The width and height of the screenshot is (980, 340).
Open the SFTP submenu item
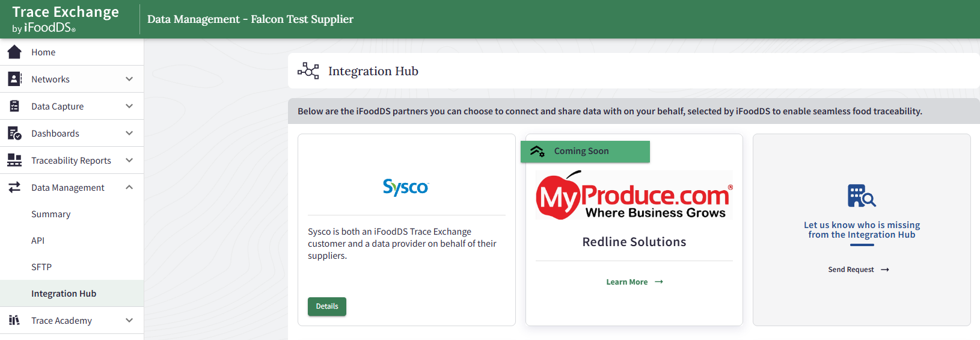click(72, 267)
